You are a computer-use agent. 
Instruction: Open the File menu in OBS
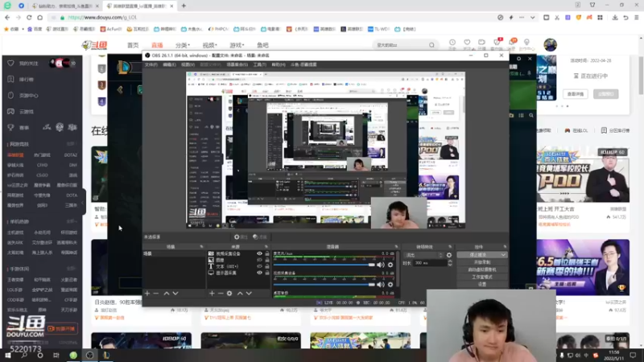[151, 64]
